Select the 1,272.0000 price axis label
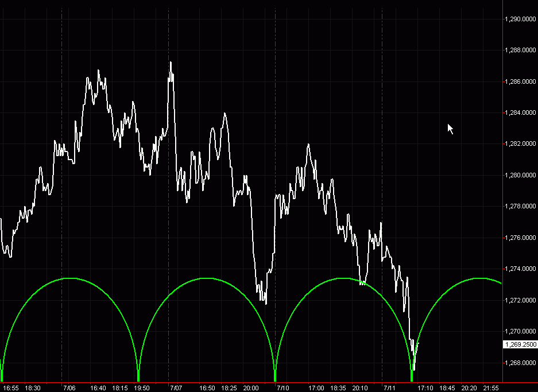Screen dimensions: 538x392 tap(520, 300)
